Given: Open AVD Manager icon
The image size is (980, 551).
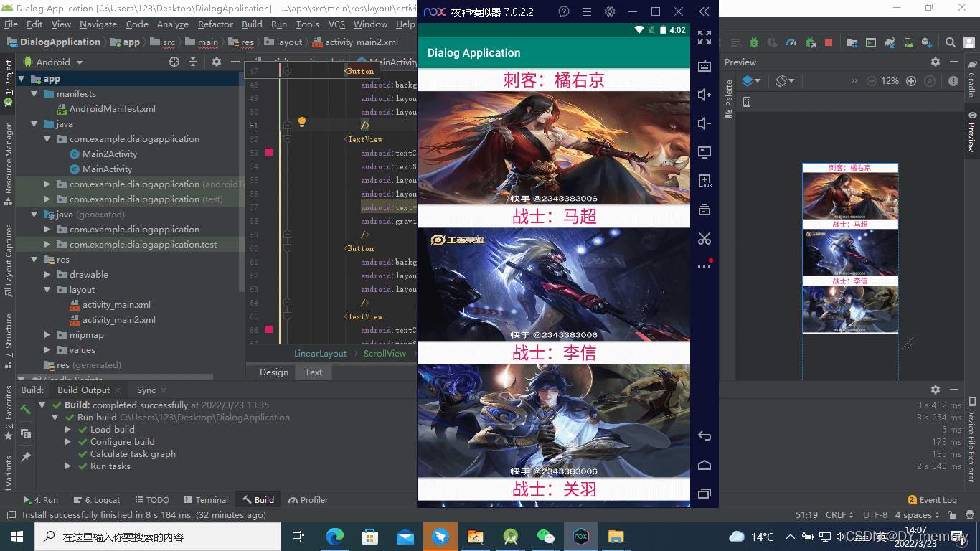Looking at the screenshot, I should point(908,42).
